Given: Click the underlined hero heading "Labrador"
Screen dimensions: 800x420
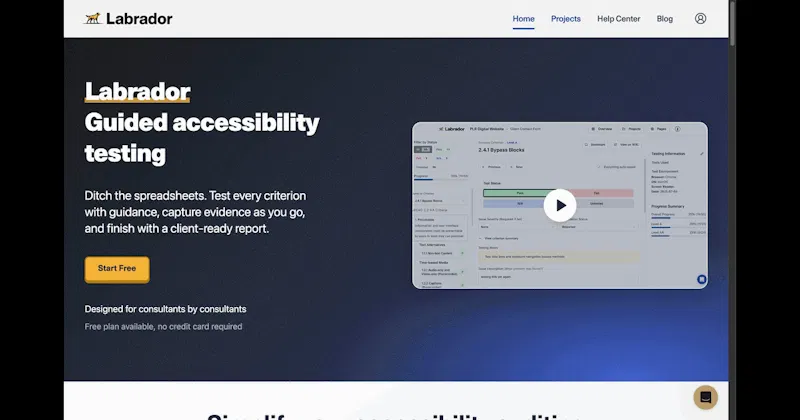Looking at the screenshot, I should tap(137, 92).
